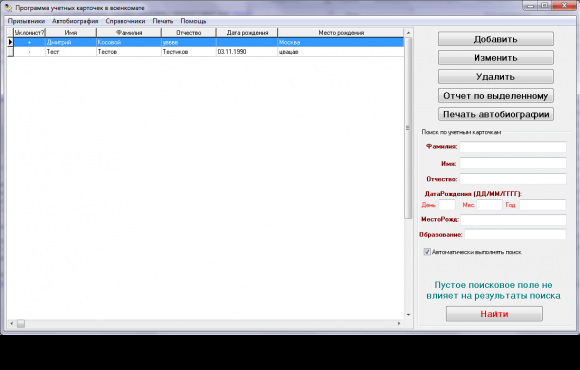Select the Тест Тестов table row

point(206,52)
